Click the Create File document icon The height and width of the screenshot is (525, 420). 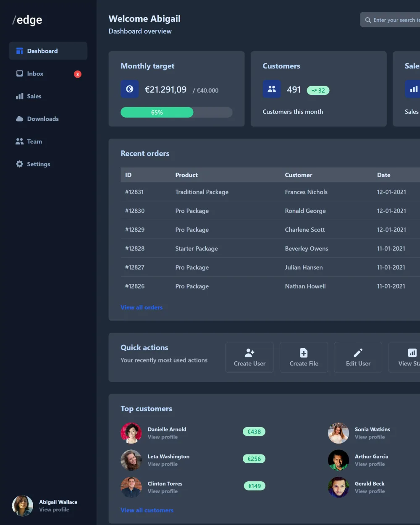click(304, 353)
